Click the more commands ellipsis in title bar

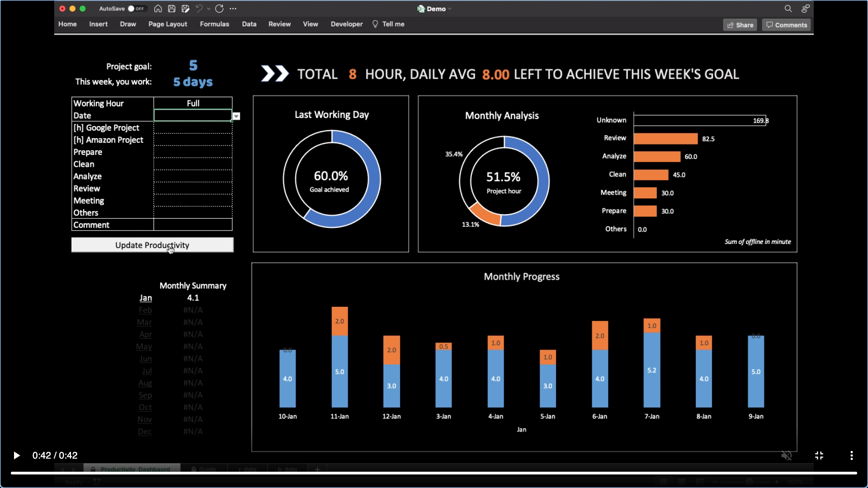coord(233,9)
